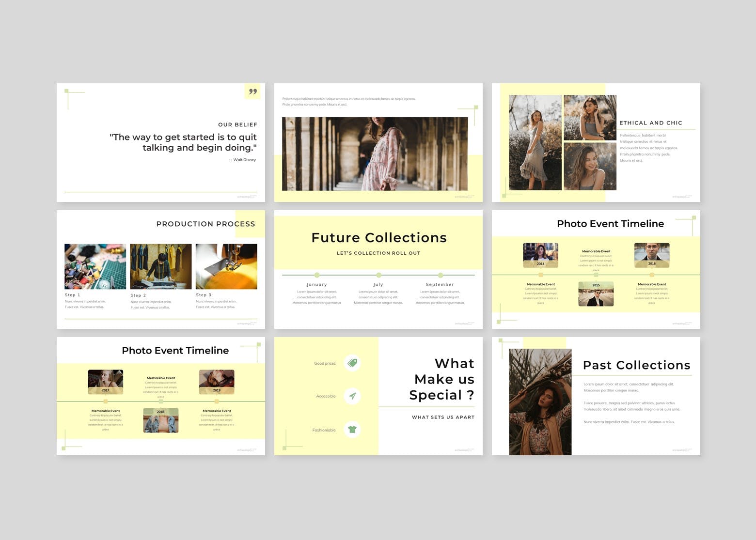The image size is (756, 540).
Task: Select the 2015 marker connector on the timeline
Action: [x=596, y=274]
